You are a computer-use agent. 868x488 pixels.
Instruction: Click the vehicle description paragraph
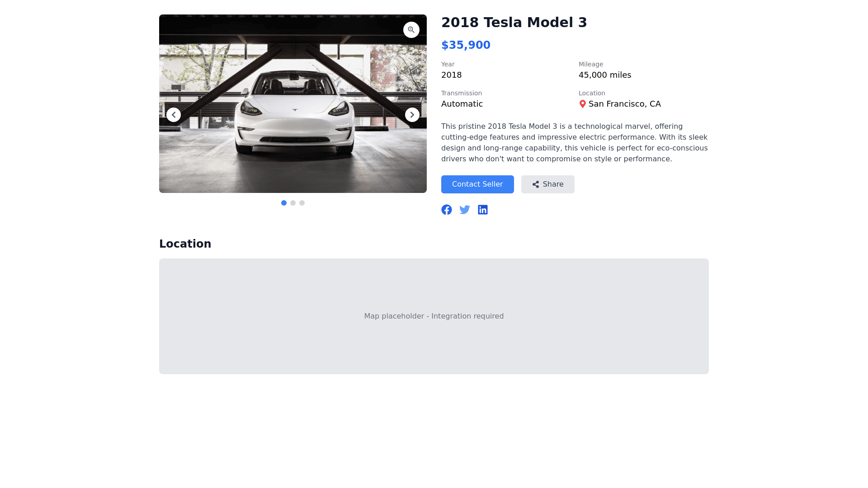click(x=575, y=143)
